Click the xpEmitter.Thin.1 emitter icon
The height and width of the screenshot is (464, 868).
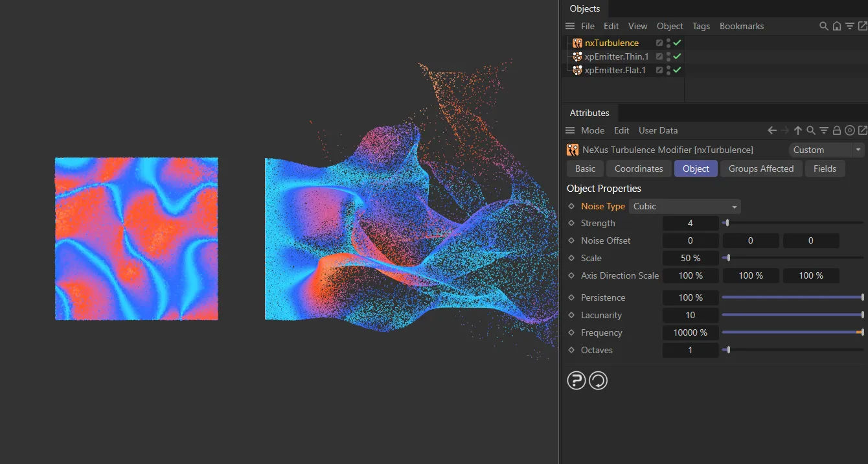(577, 56)
